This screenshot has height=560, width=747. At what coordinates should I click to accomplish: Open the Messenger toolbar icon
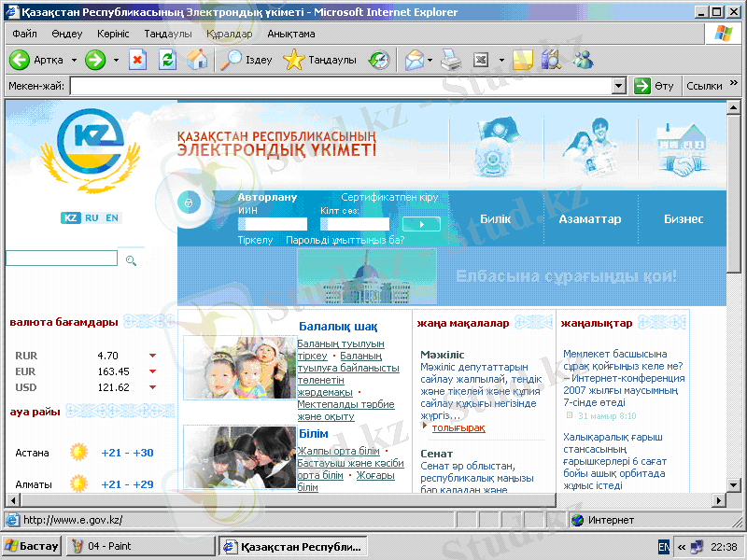point(583,60)
